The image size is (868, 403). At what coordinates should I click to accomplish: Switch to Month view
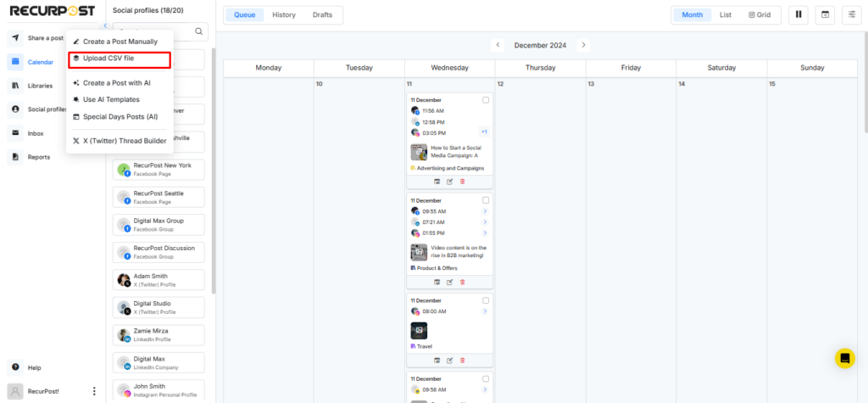click(x=692, y=15)
